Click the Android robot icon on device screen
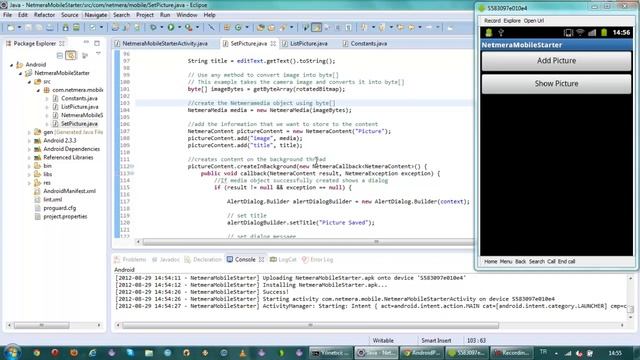Viewport: 640px width, 360px height. pyautogui.click(x=489, y=33)
